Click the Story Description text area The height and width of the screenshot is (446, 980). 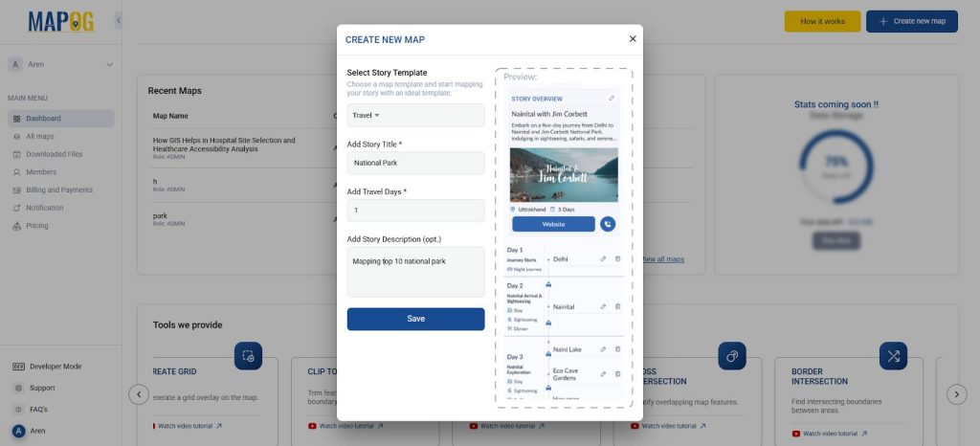pyautogui.click(x=415, y=272)
